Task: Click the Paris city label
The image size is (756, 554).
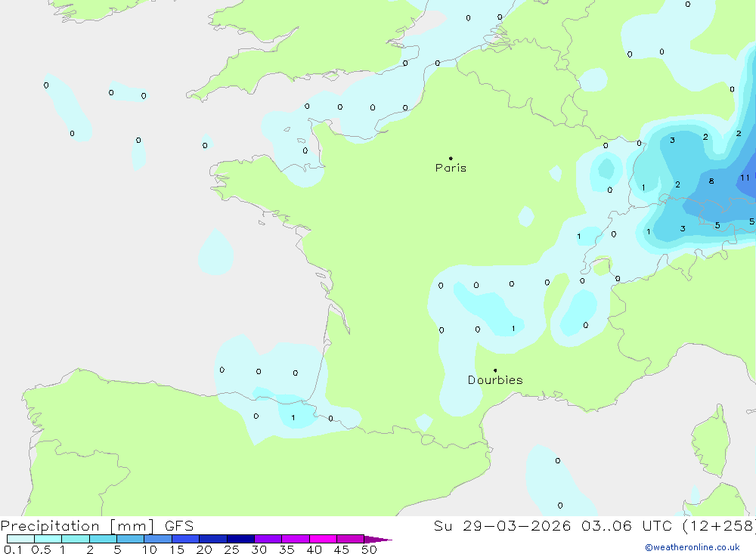Action: pos(451,168)
